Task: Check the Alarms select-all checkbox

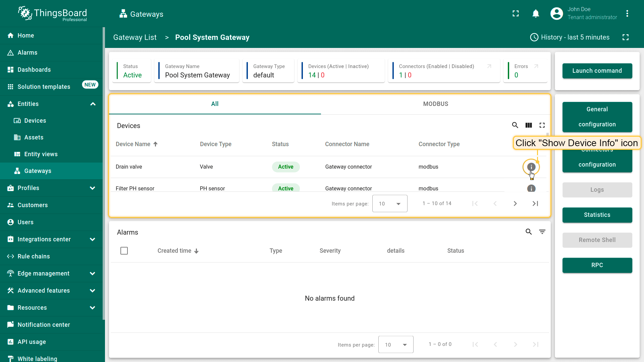Action: (124, 251)
